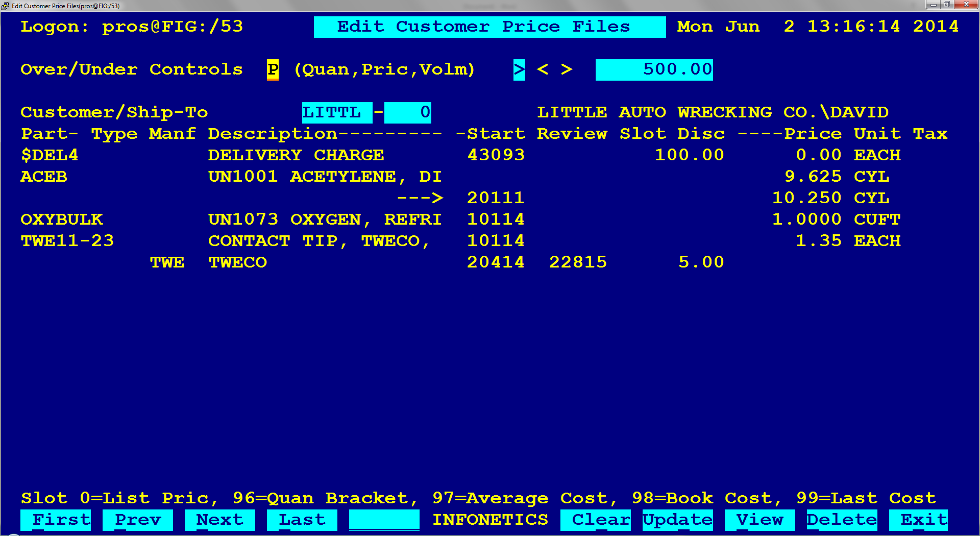The image size is (980, 536).
Task: Click manufacturer code TWE
Action: [167, 262]
